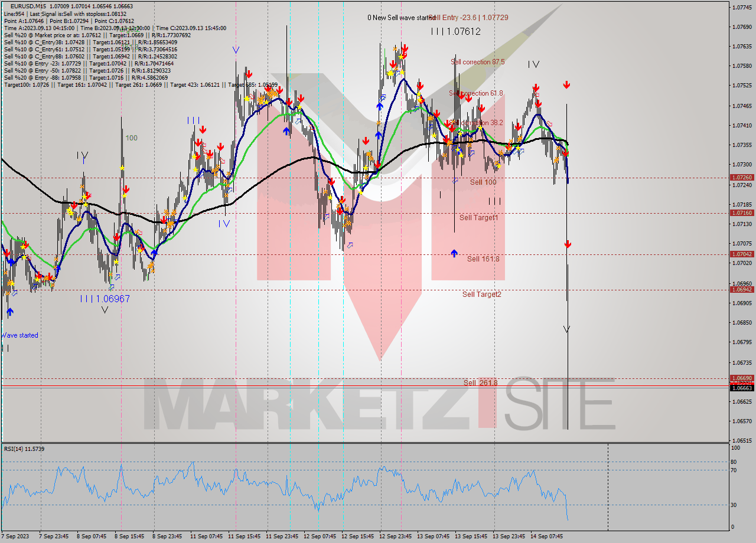Click the 'Sell correction 87.5' label
Viewport: 756px width, 543px height.
coord(477,62)
